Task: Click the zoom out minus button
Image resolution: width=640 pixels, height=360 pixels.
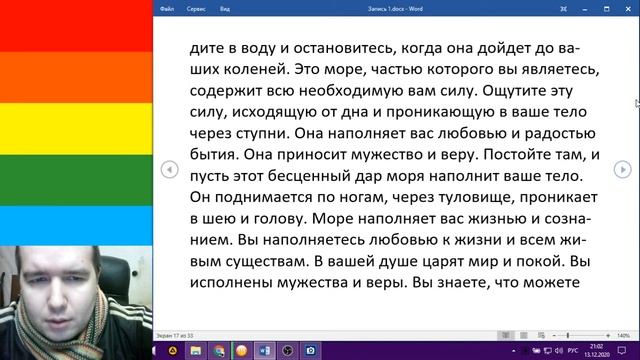Action: [x=554, y=336]
